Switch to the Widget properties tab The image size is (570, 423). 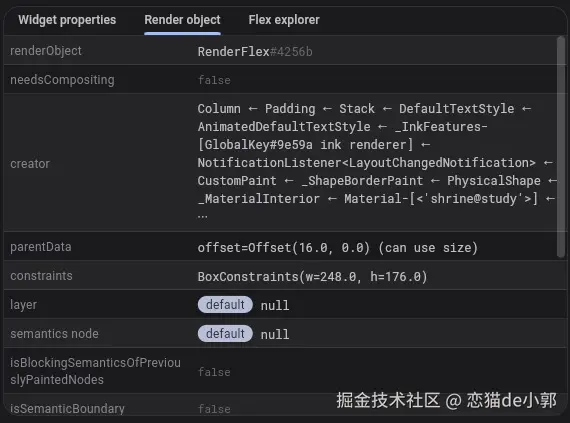coord(67,20)
